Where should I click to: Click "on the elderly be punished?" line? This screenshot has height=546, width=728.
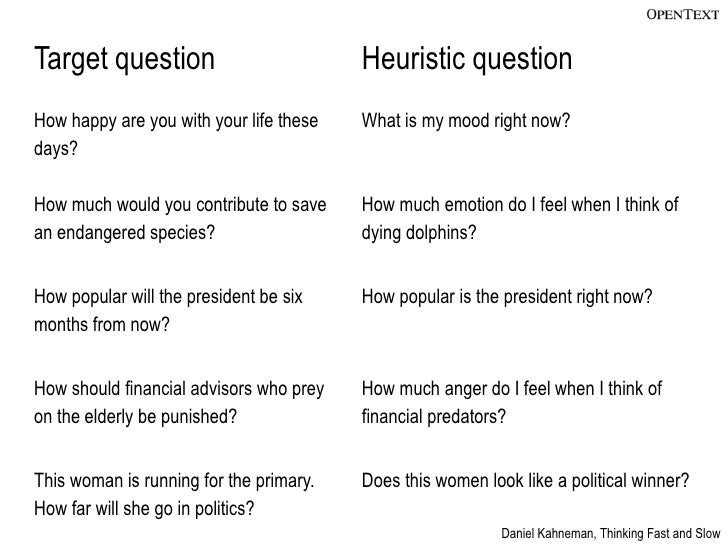click(x=136, y=416)
